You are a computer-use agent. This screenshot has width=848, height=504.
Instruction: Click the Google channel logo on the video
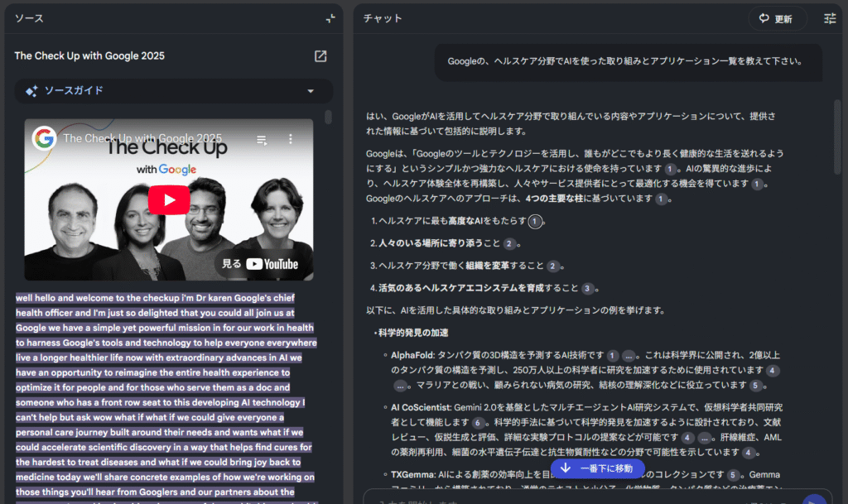pyautogui.click(x=45, y=138)
